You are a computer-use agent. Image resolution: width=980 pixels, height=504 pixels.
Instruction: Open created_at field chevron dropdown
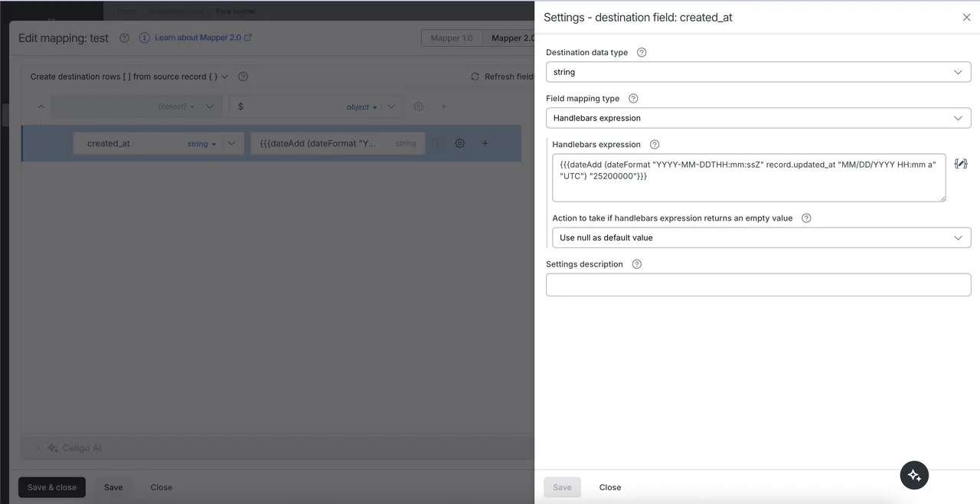(233, 143)
